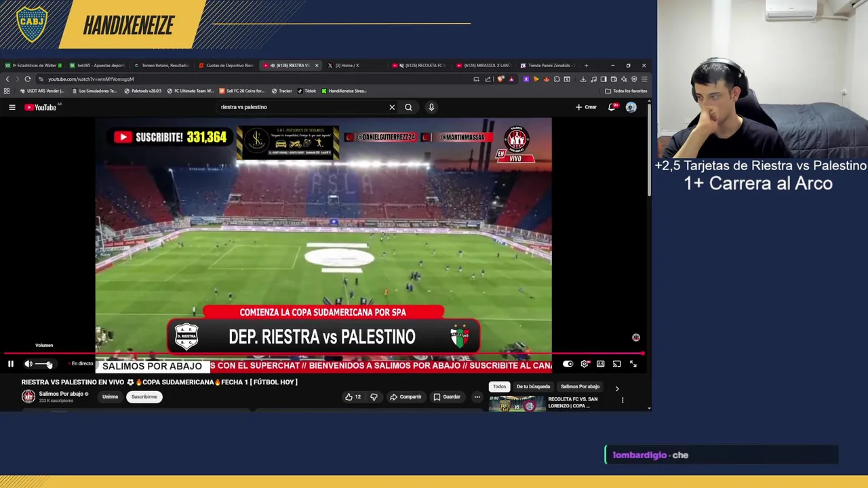Open the Tracker bookmark
The height and width of the screenshot is (488, 868).
(282, 91)
